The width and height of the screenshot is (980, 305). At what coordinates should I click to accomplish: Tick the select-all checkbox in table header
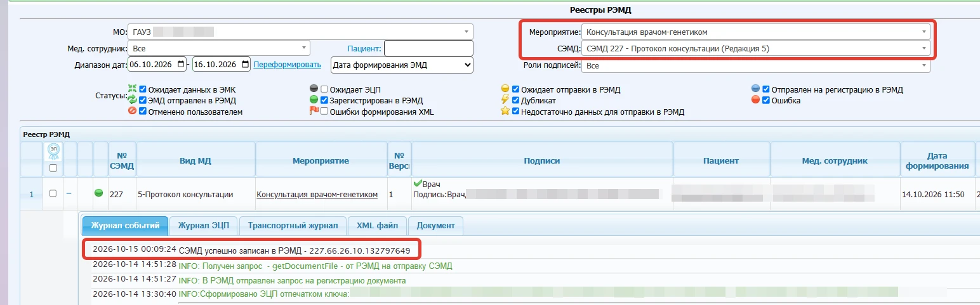coord(53,168)
